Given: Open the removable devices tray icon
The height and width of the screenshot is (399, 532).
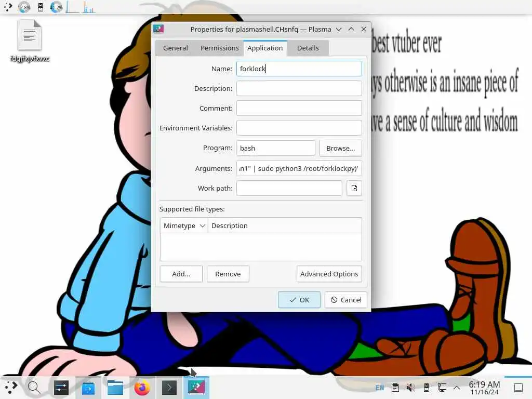Looking at the screenshot, I should 426,388.
